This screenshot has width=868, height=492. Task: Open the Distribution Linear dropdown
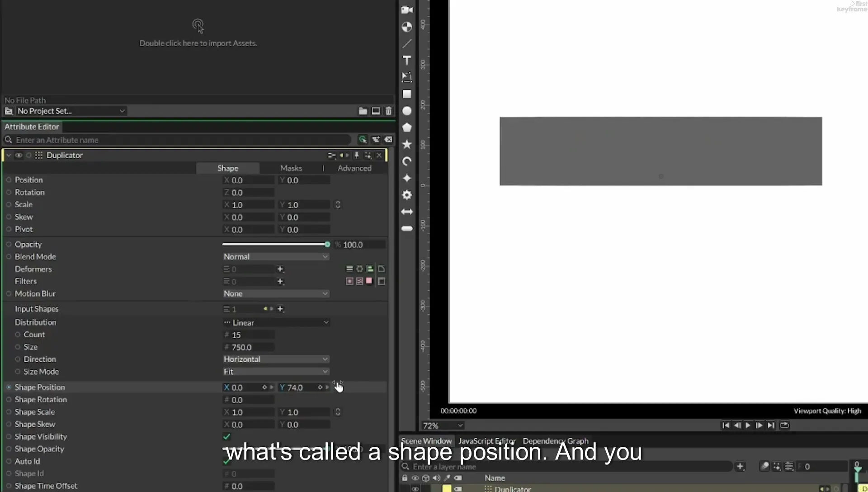276,322
